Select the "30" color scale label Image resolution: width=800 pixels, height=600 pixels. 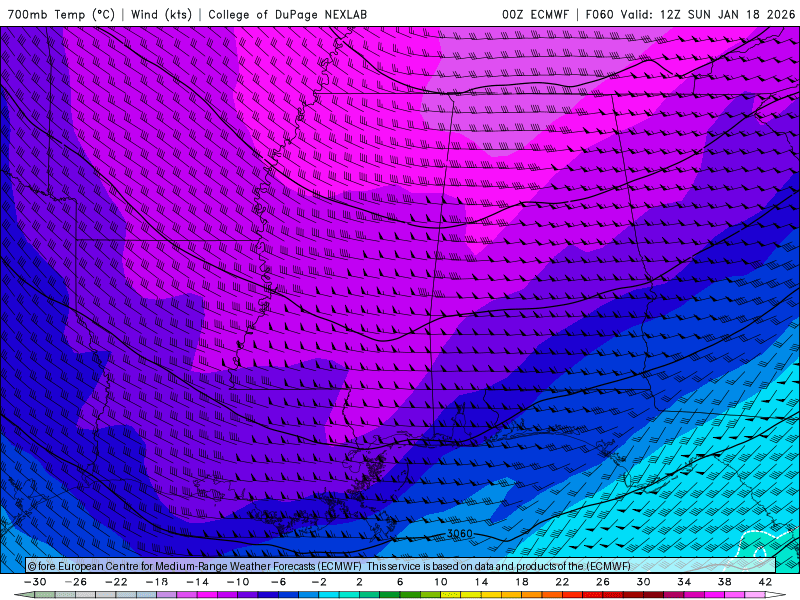(643, 582)
